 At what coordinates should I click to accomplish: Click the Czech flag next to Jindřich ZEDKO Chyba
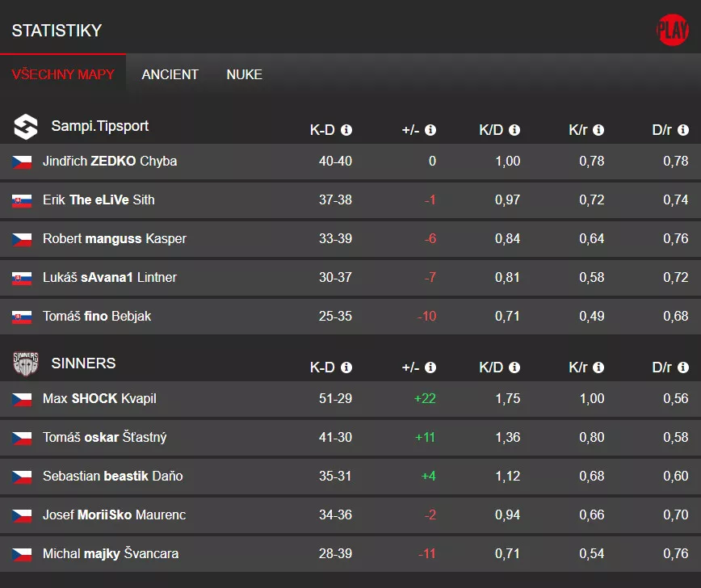(x=23, y=161)
